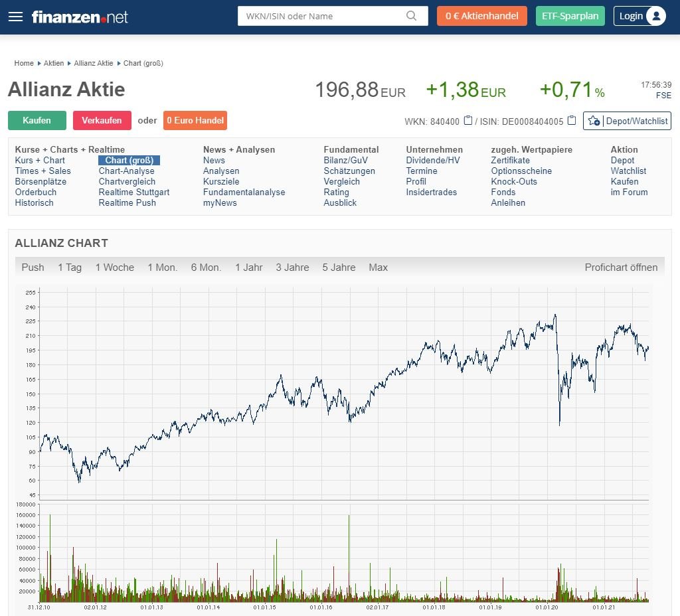The height and width of the screenshot is (616, 680).
Task: Open the Depot link under Aktion
Action: point(622,161)
